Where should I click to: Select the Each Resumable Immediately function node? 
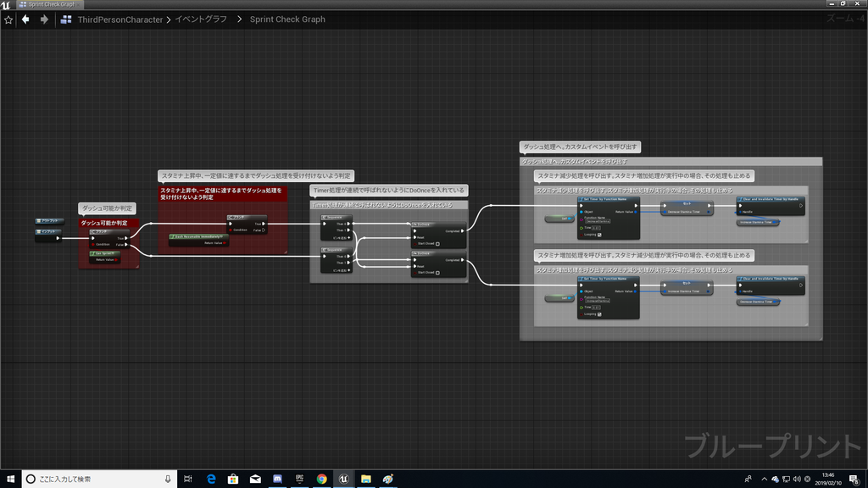pyautogui.click(x=198, y=239)
